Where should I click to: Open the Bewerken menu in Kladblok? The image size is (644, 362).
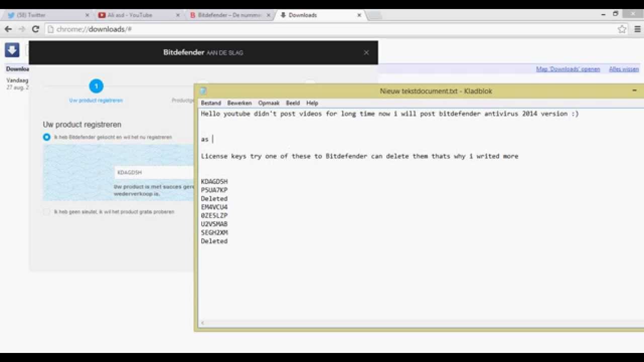pyautogui.click(x=239, y=103)
